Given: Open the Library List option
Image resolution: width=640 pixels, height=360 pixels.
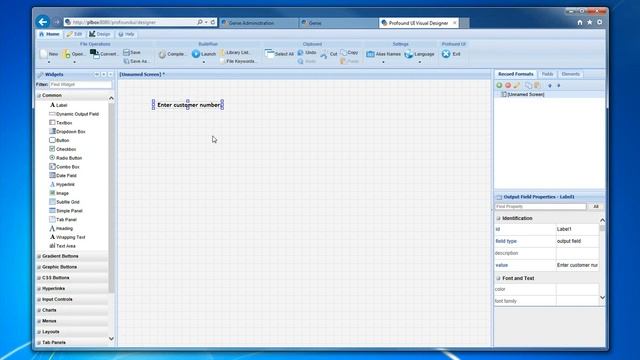Looking at the screenshot, I should point(235,52).
